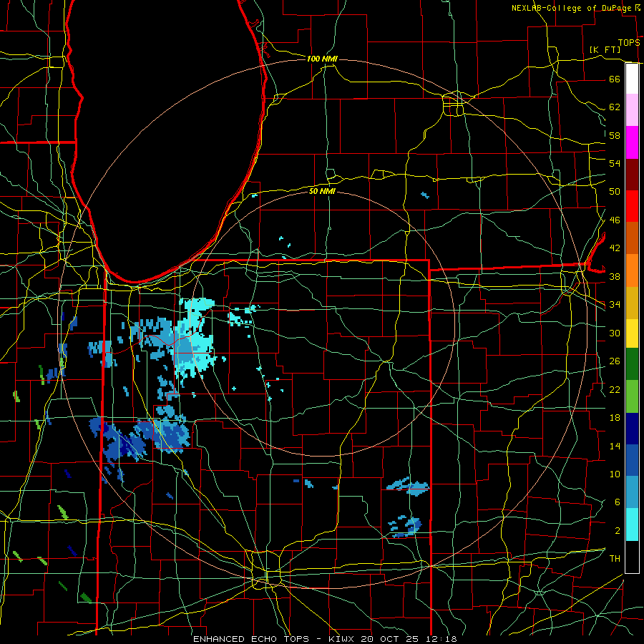Pick the navy blue legend swatch

click(632, 429)
